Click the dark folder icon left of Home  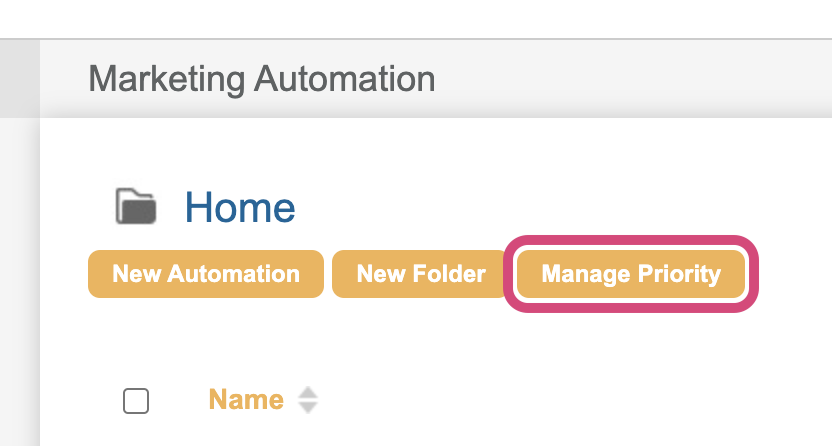click(x=137, y=207)
